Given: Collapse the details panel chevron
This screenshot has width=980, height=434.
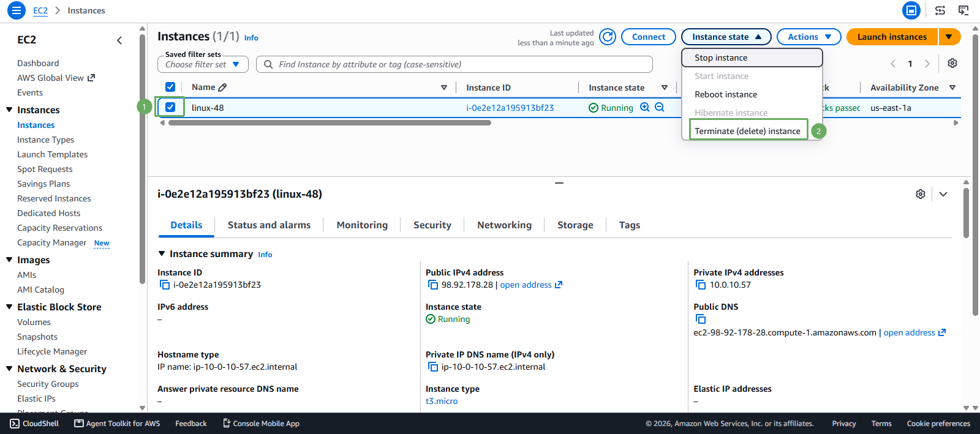Looking at the screenshot, I should point(943,194).
